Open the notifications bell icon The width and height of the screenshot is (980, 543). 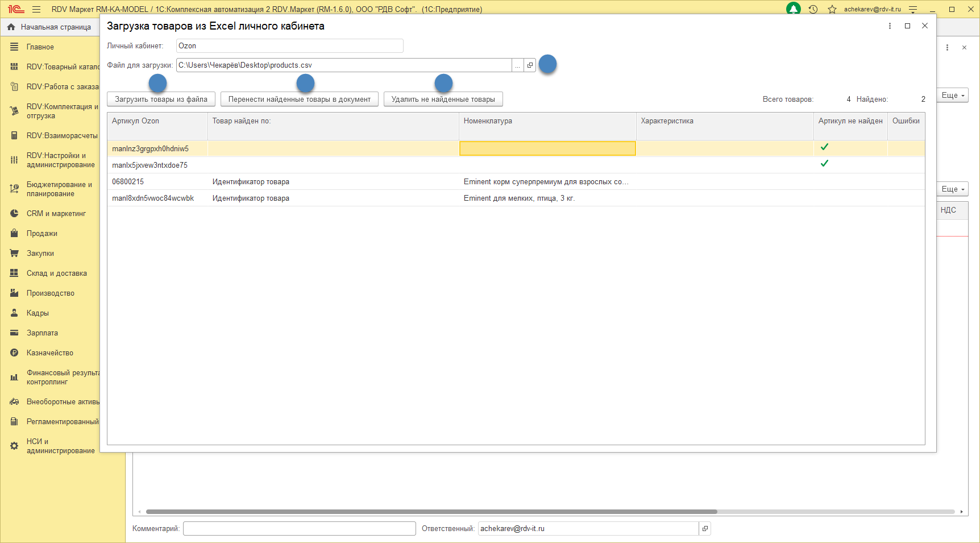tap(794, 9)
